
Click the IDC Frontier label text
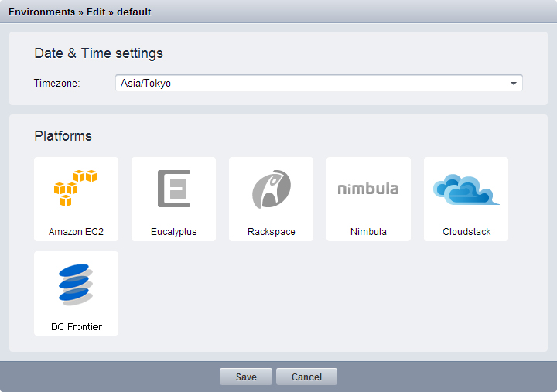pos(75,326)
